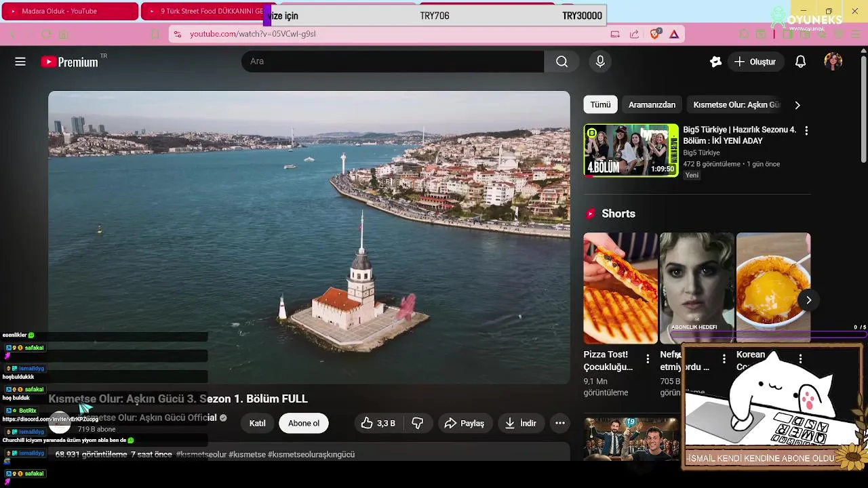
Task: Open Big5 Türkiye Hazırlık Sezonu video title
Action: [740, 135]
